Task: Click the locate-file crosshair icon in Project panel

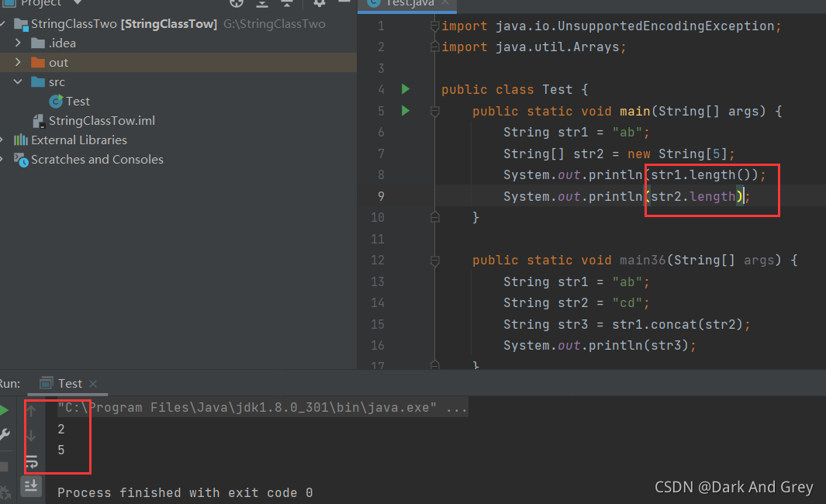Action: 237,3
